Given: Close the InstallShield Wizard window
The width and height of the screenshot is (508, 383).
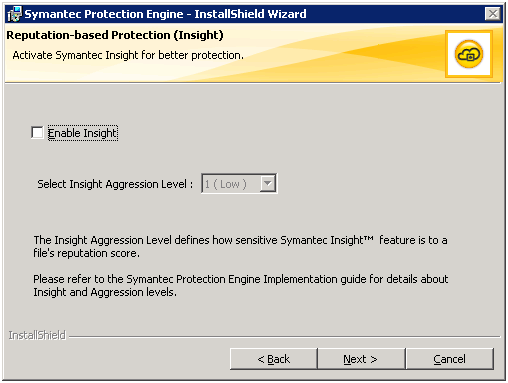Looking at the screenshot, I should 493,14.
